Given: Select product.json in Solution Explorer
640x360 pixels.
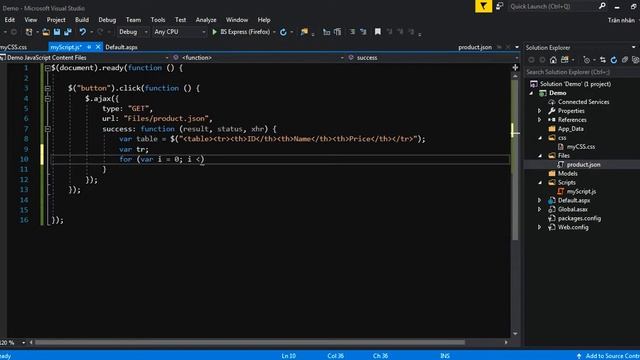Looking at the screenshot, I should coord(583,164).
